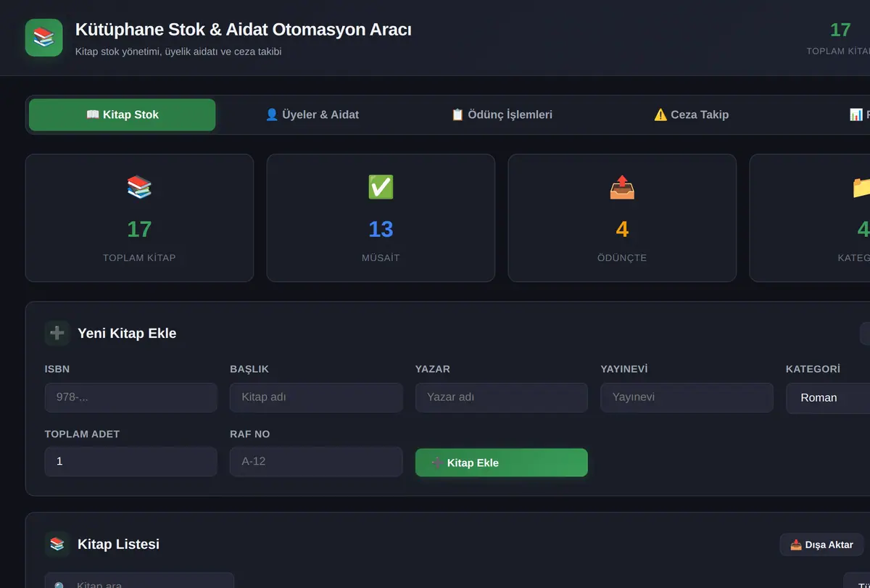Image resolution: width=870 pixels, height=588 pixels.
Task: Click the MÜSAİT card label
Action: point(381,257)
